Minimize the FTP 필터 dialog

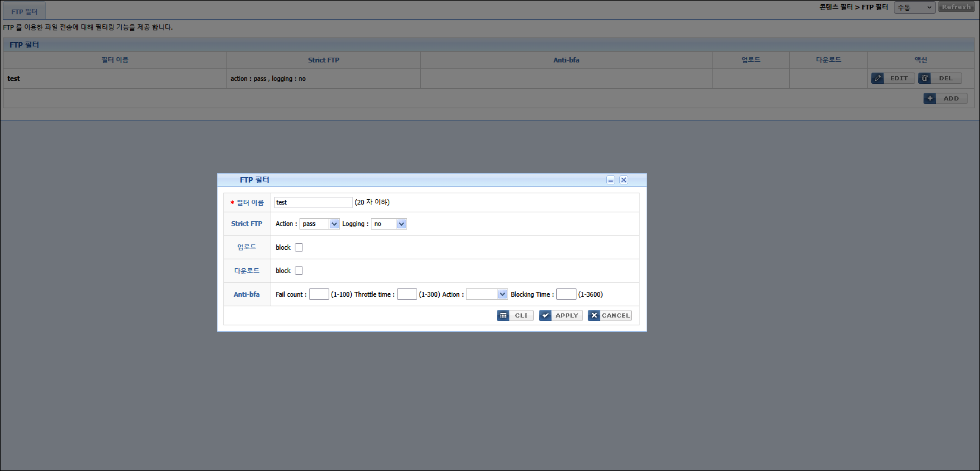[x=610, y=180]
